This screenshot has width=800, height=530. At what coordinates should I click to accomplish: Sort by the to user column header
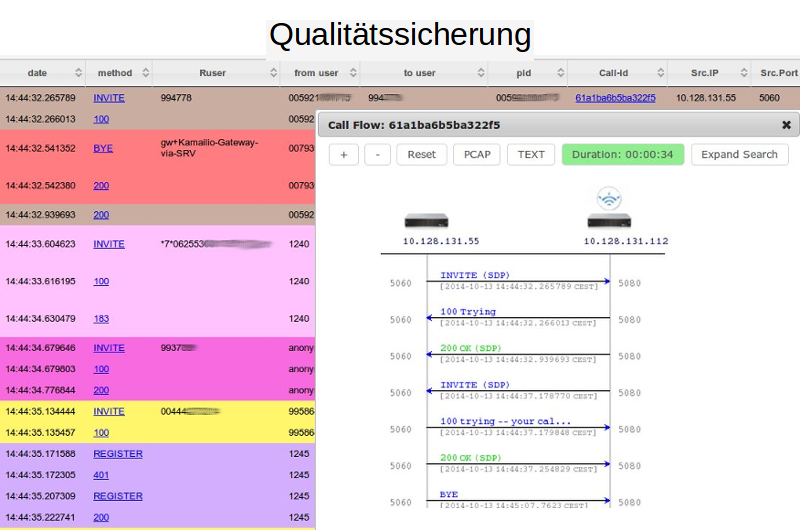420,73
